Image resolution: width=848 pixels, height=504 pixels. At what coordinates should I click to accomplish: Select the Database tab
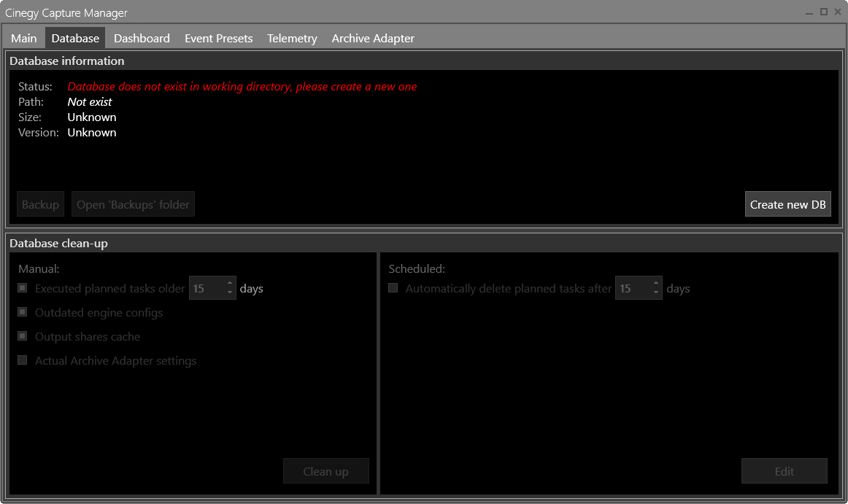75,39
